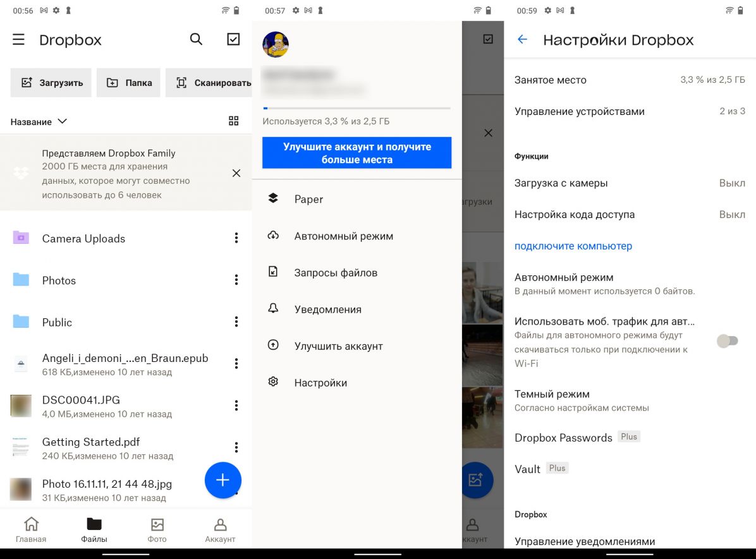Tap the storage usage progress bar
This screenshot has height=559, width=756.
357,109
